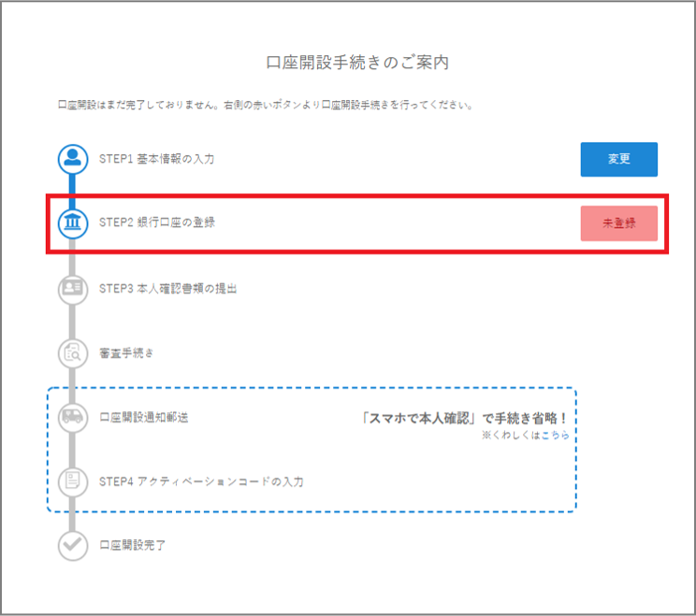This screenshot has width=696, height=616.
Task: Open the こちら details link
Action: pyautogui.click(x=555, y=435)
